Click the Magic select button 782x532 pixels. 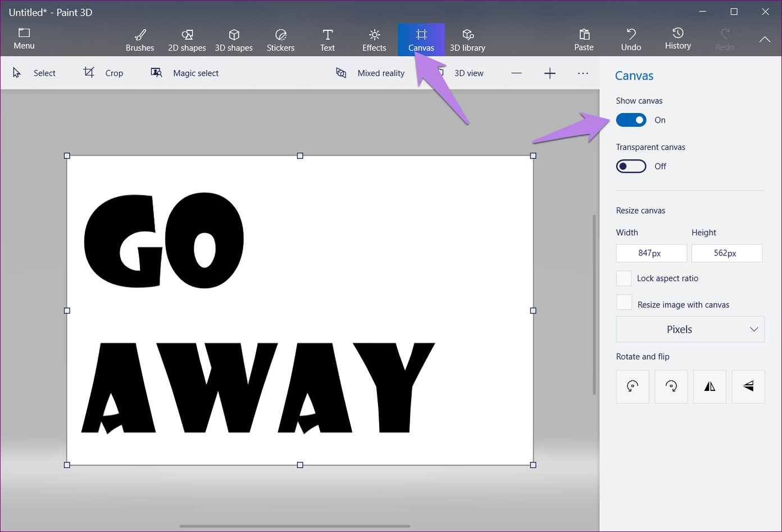185,73
